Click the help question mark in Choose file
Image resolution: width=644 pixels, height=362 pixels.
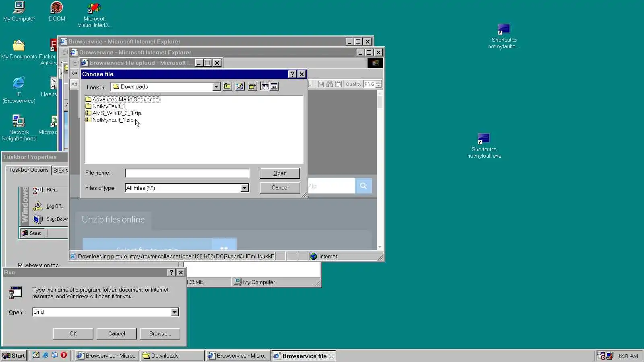293,74
